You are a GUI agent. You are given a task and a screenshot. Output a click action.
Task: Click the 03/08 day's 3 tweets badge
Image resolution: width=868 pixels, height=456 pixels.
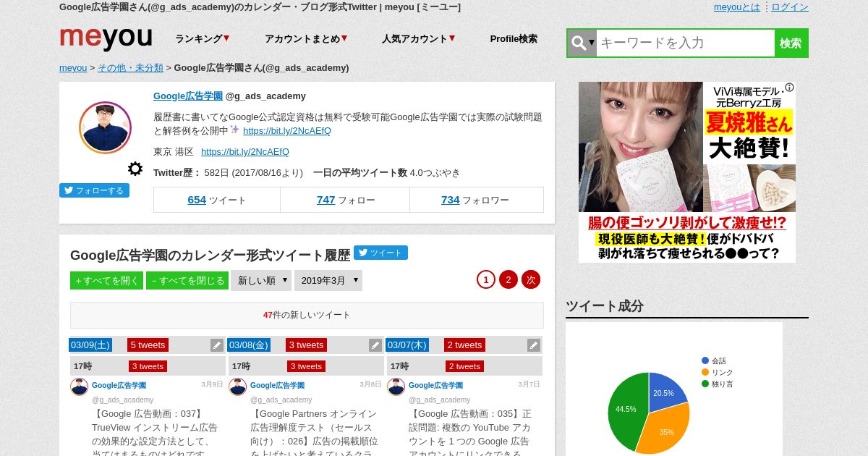(306, 345)
